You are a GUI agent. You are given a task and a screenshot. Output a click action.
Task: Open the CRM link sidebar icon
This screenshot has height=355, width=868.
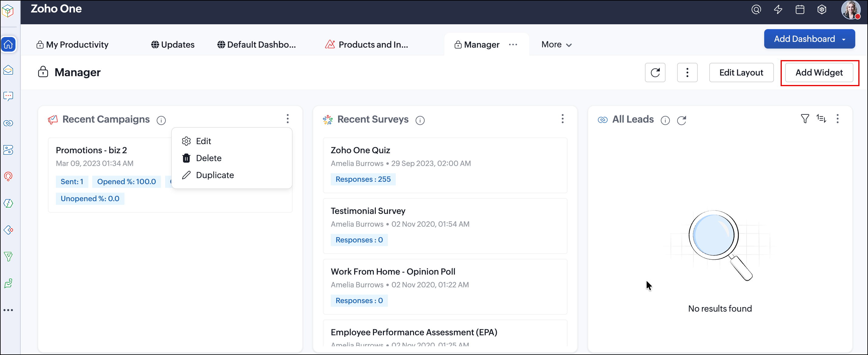[x=8, y=123]
